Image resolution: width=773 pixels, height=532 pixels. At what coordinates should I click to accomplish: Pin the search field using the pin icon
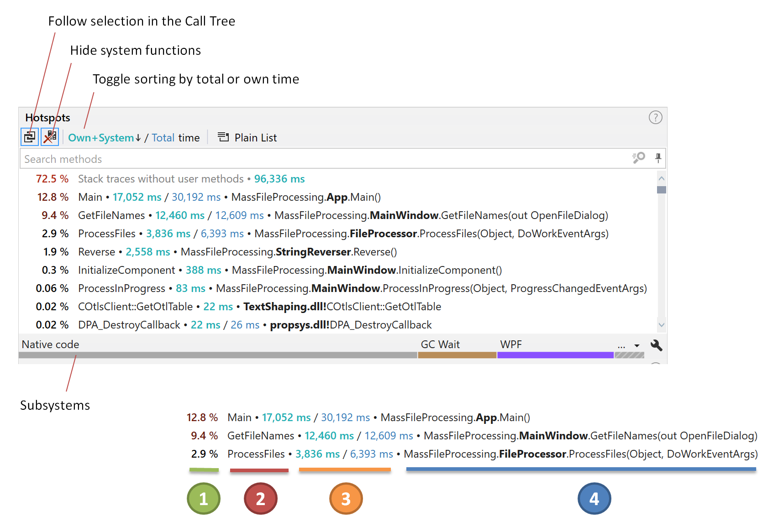658,159
